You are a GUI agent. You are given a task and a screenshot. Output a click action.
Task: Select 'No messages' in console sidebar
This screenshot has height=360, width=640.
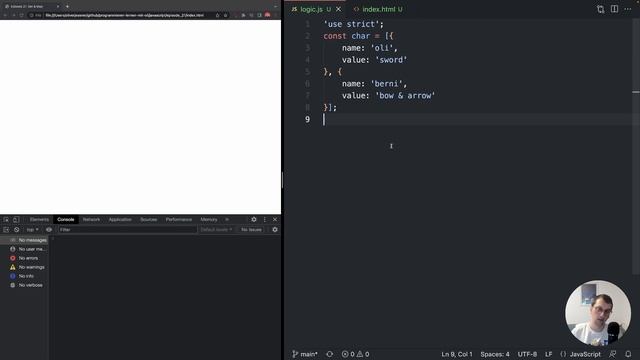click(x=24, y=240)
